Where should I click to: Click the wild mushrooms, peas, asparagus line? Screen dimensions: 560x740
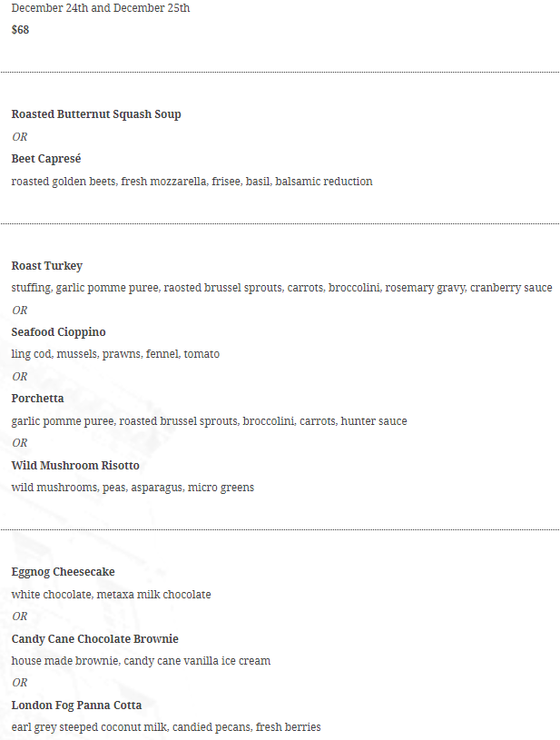tap(133, 488)
